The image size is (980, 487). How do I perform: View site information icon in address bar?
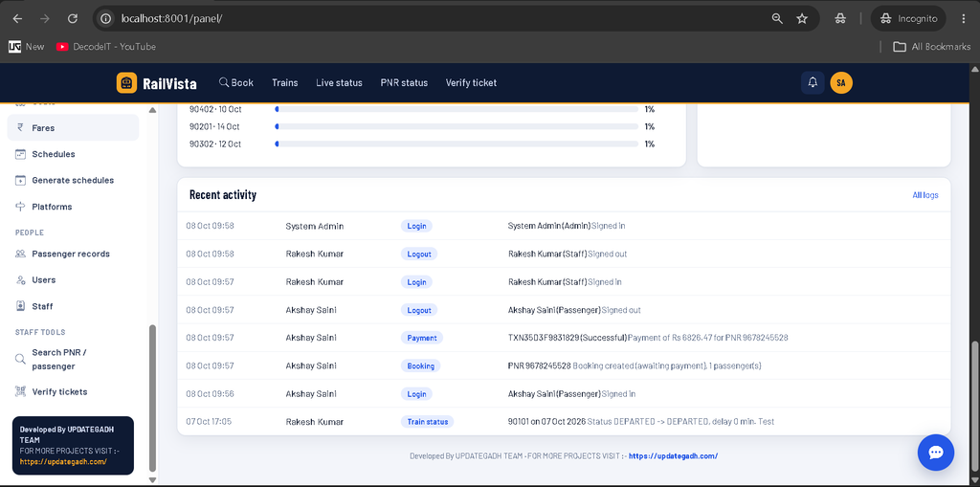point(106,19)
